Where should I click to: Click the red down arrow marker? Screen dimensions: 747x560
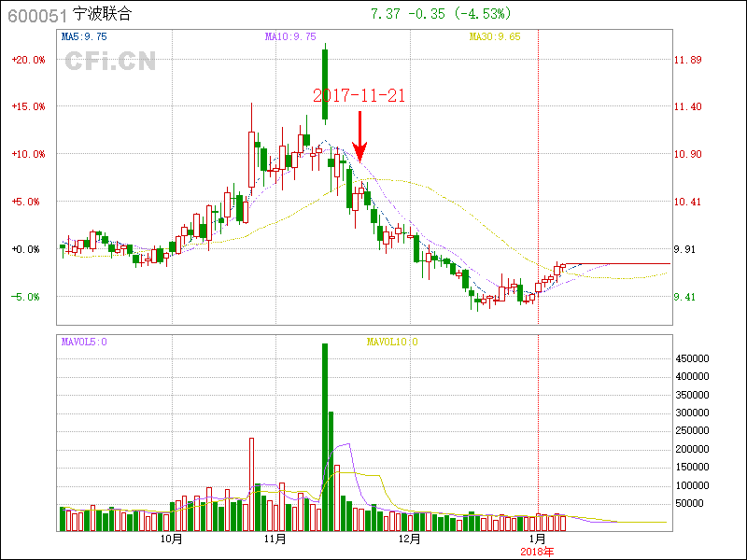click(359, 137)
